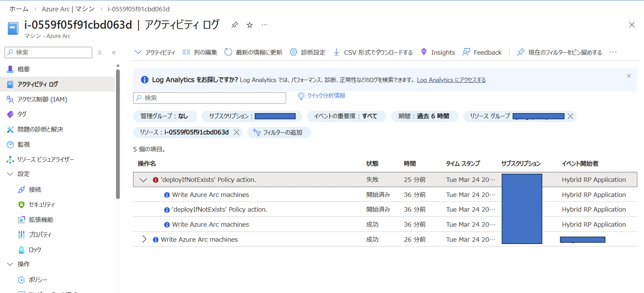Viewport: 644px width, 293px height.
Task: Open the toolbar overflow ellipsis menu
Action: coord(613,52)
